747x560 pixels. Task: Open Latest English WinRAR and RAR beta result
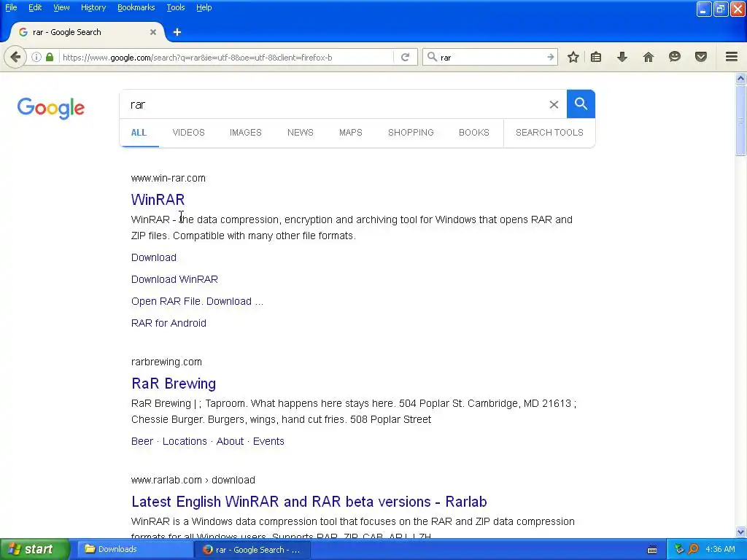309,502
